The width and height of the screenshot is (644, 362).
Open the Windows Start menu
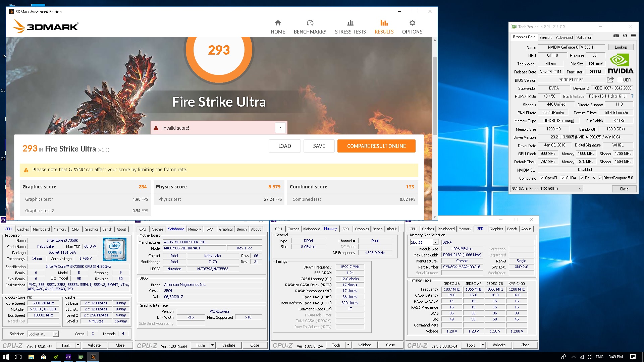tap(6, 357)
